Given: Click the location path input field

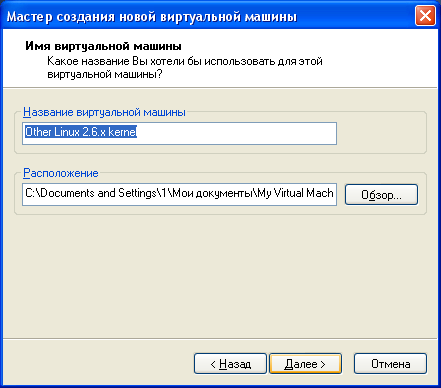Looking at the screenshot, I should coord(179,194).
